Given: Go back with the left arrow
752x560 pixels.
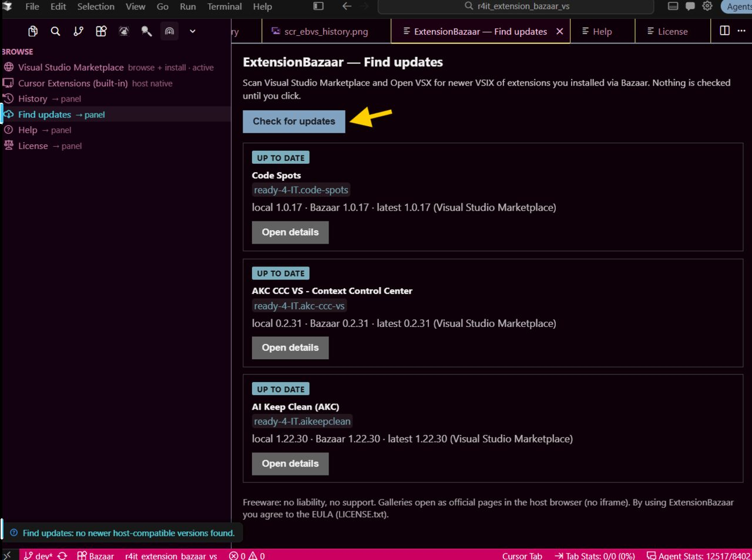Looking at the screenshot, I should click(x=347, y=6).
